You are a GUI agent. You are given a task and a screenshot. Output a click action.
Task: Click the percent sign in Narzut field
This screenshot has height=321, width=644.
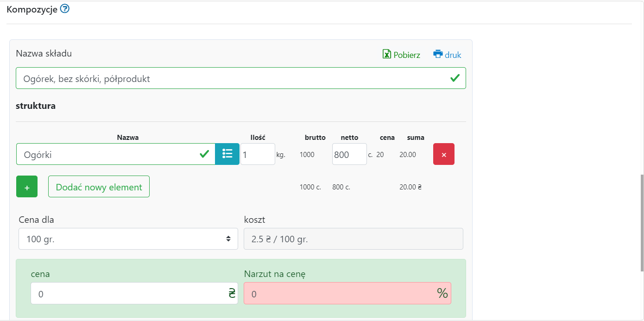point(442,293)
